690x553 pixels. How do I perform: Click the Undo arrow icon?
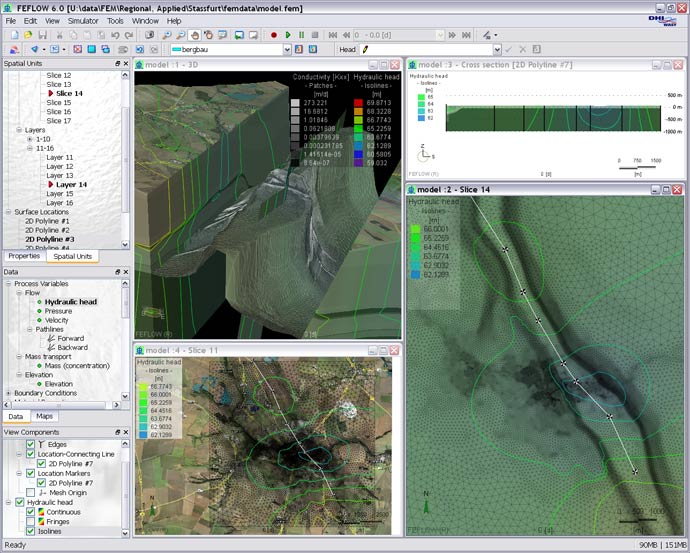pos(115,35)
